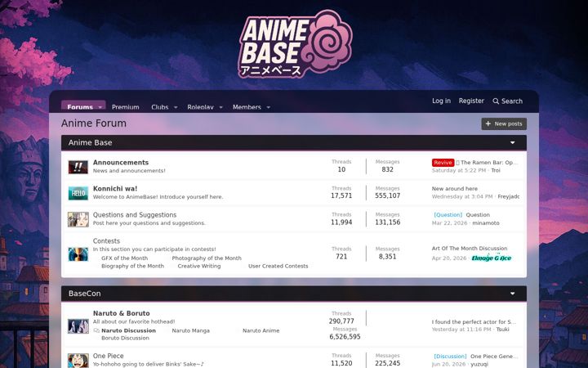Screen dimensions: 588x368
Task: Open User Created Contests subforum
Action: coord(278,266)
